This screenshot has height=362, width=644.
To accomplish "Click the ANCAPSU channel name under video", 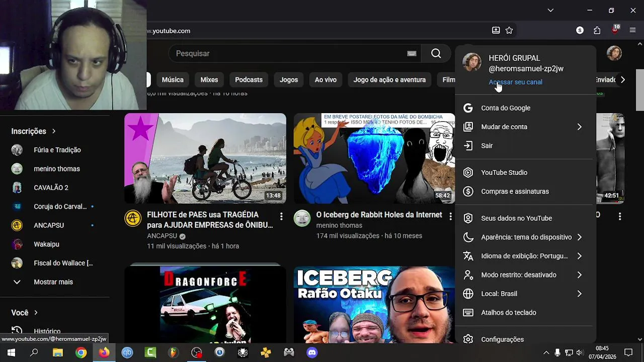I will tap(162, 236).
